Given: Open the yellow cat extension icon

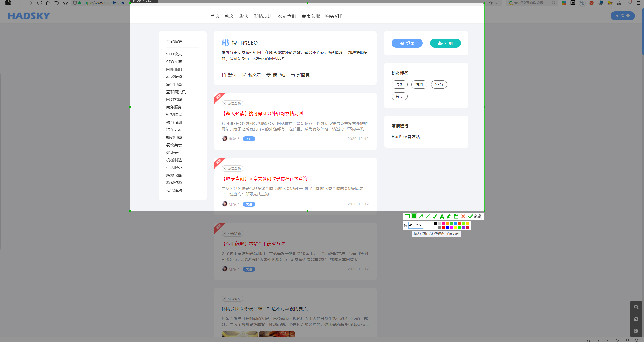Looking at the screenshot, I should click(610, 3).
